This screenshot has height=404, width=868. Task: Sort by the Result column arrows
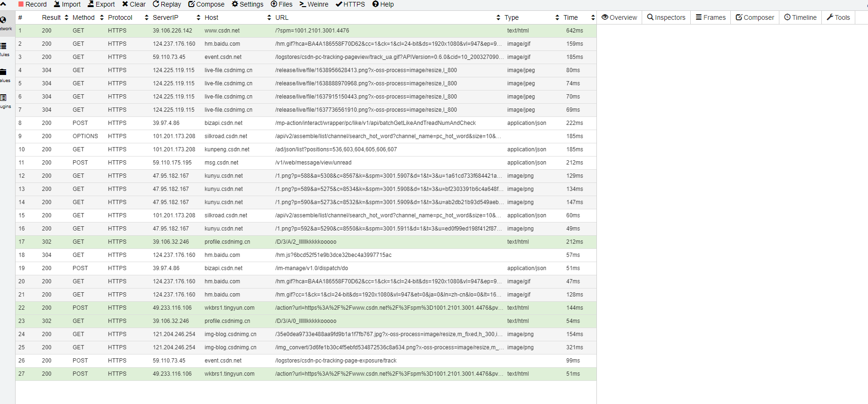click(66, 17)
